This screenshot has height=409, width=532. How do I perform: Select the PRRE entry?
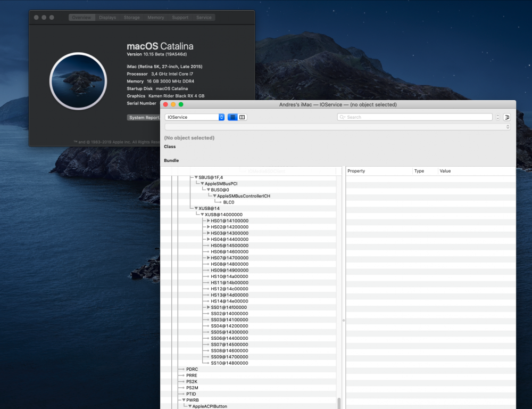point(192,375)
